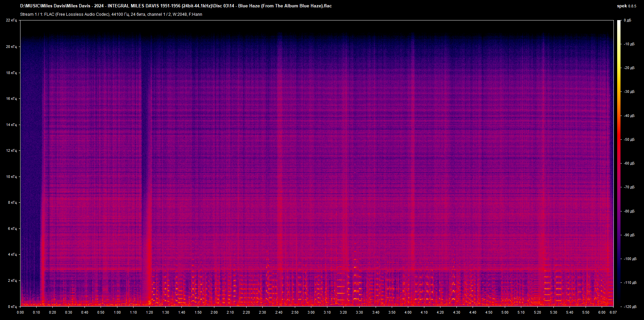Click the '18 кГц' frequency axis label
The width and height of the screenshot is (644, 320).
[x=11, y=73]
